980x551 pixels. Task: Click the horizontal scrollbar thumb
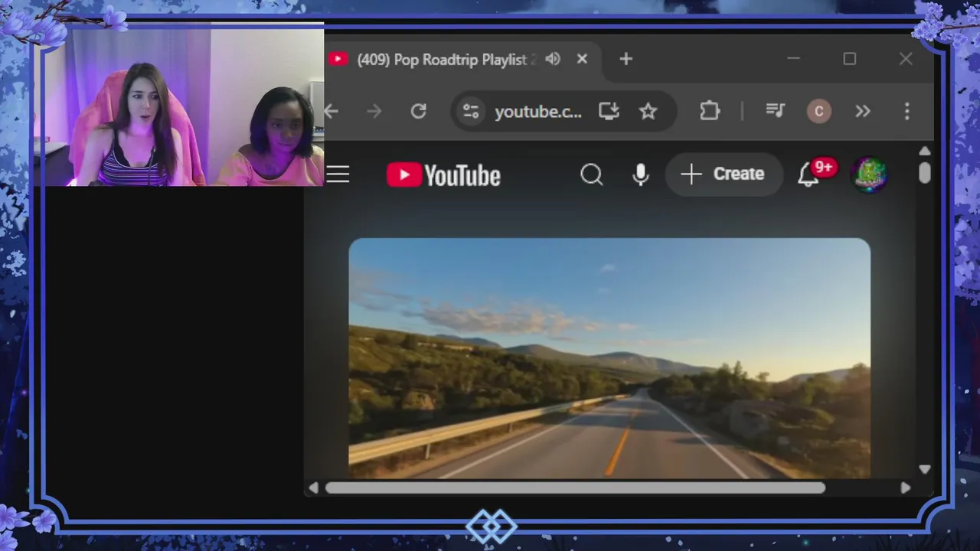click(575, 487)
